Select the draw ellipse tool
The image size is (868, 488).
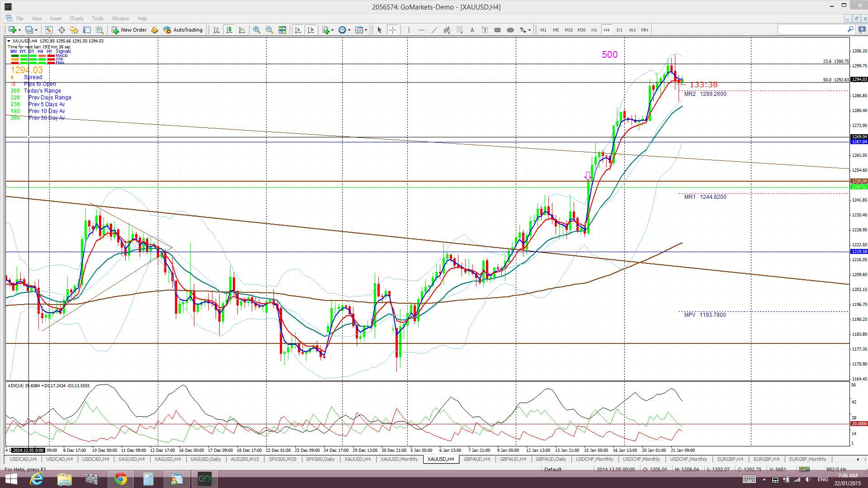click(x=510, y=30)
